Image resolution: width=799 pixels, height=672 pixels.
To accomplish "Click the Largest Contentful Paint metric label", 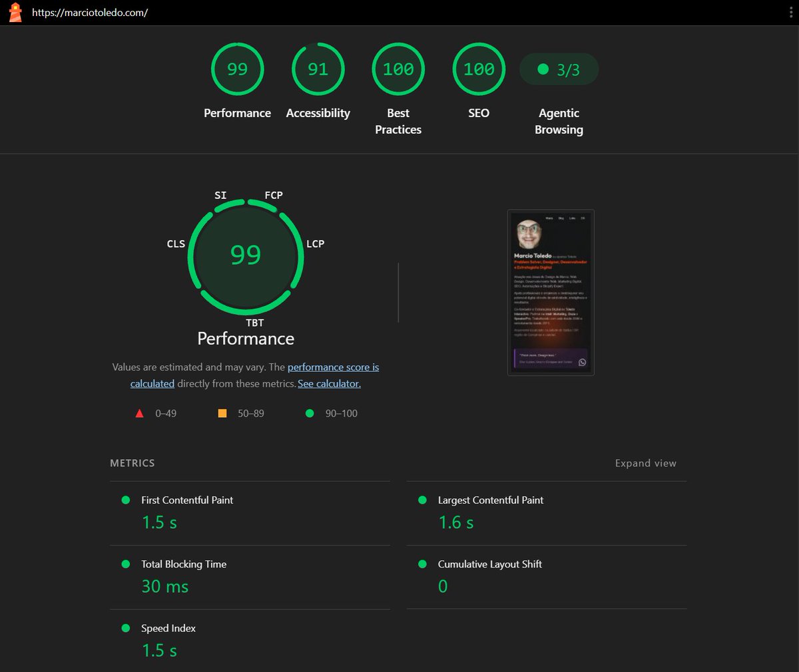I will [x=491, y=500].
